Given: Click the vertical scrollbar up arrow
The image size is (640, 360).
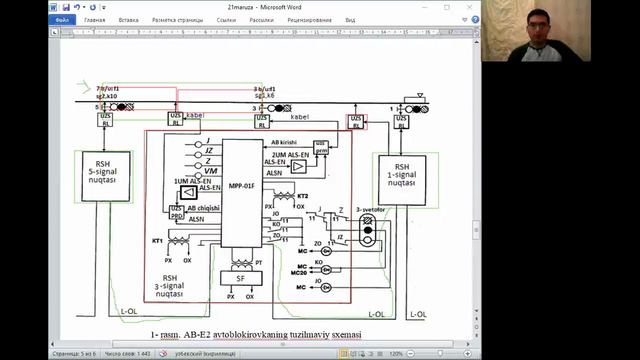Looking at the screenshot, I should [476, 42].
